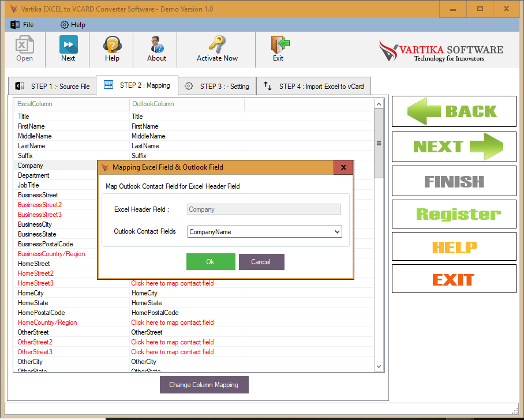524x420 pixels.
Task: Click the green BACK arrow button
Action: pos(454,111)
